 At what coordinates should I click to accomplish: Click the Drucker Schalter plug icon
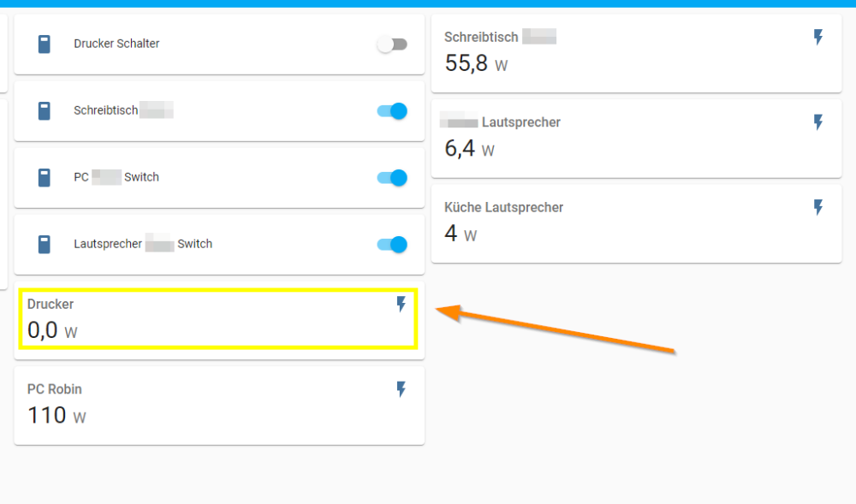[x=45, y=44]
